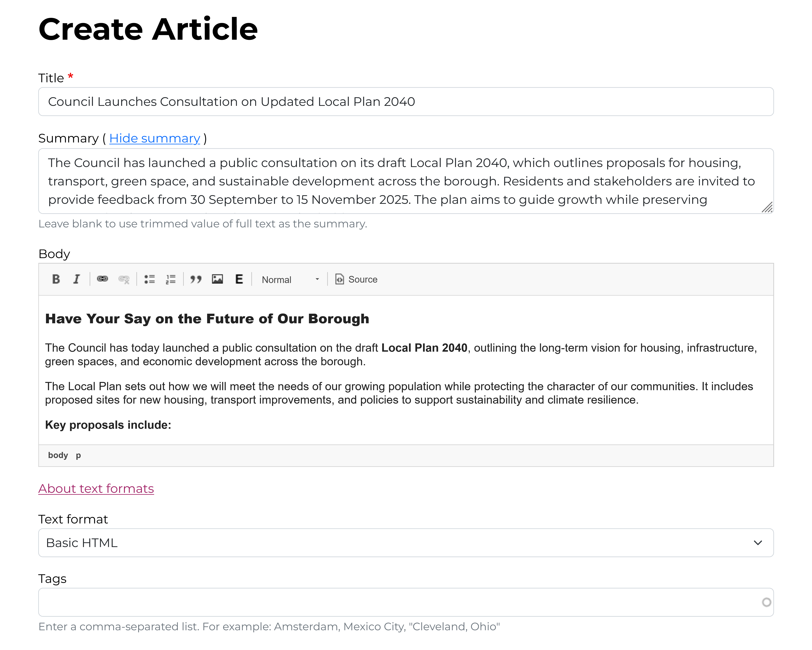
Task: Click the unlink icon in toolbar
Action: 124,279
